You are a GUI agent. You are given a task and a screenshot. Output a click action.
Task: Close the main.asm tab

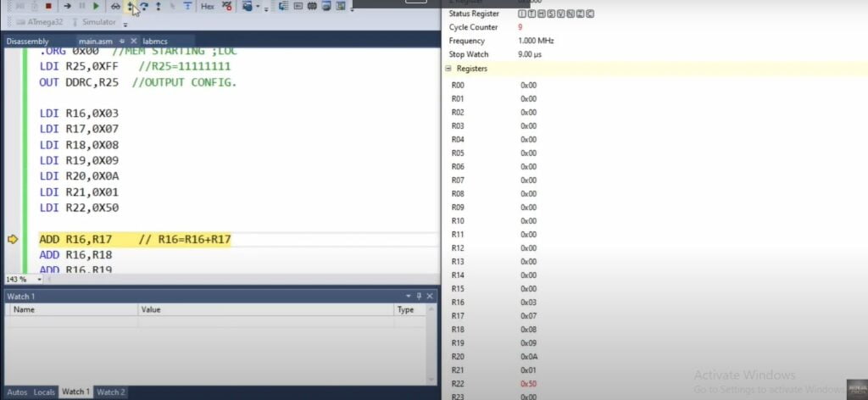pos(133,42)
